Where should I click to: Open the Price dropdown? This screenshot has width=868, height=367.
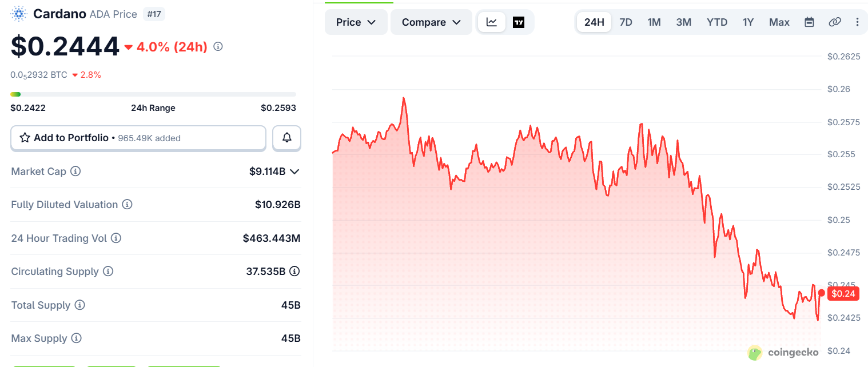point(356,22)
